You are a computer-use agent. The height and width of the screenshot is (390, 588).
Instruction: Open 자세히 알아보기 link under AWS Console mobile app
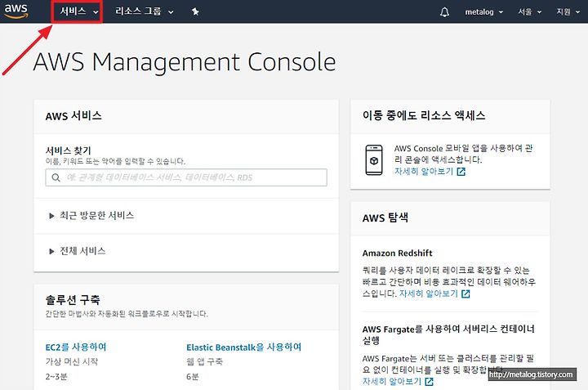pos(424,172)
